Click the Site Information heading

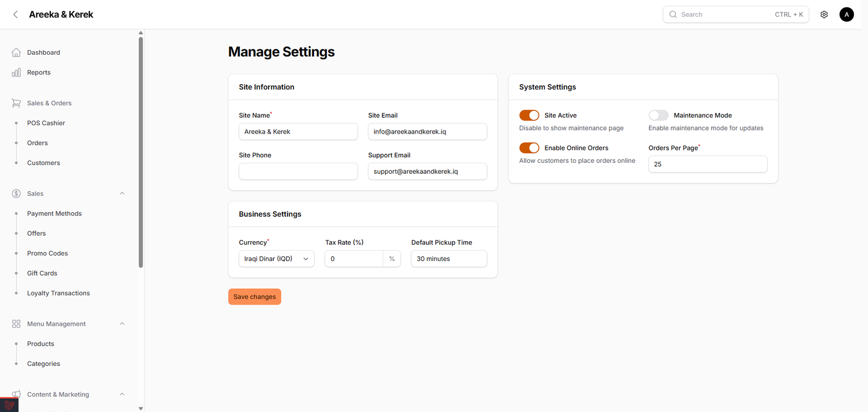pos(266,87)
